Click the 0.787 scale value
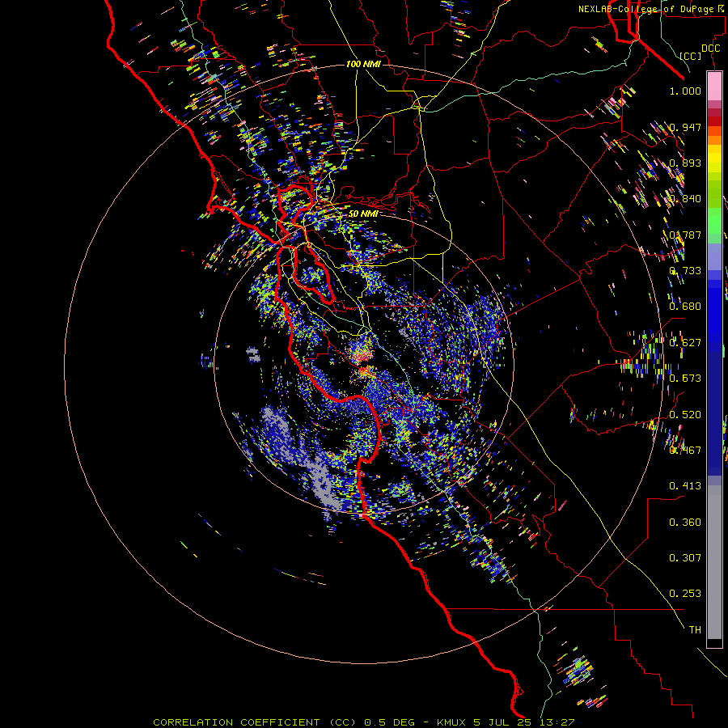 [685, 235]
